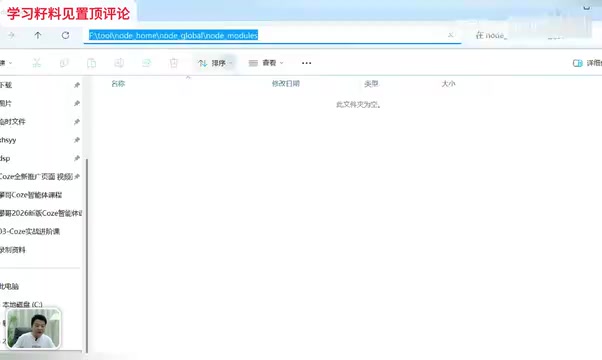Open 临时文件 in the sidebar
Image resolution: width=602 pixels, height=360 pixels.
[40, 122]
